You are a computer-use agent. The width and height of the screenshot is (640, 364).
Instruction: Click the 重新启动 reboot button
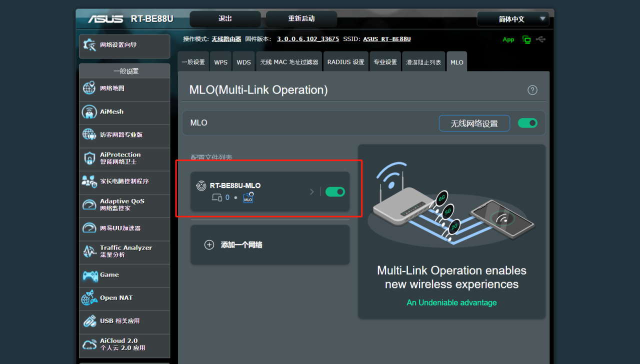click(x=301, y=19)
